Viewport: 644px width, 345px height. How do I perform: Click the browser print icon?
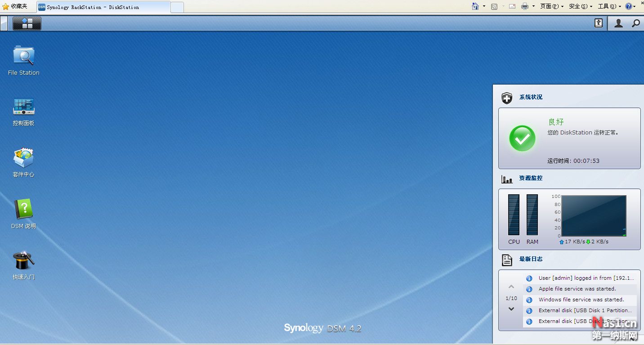525,6
